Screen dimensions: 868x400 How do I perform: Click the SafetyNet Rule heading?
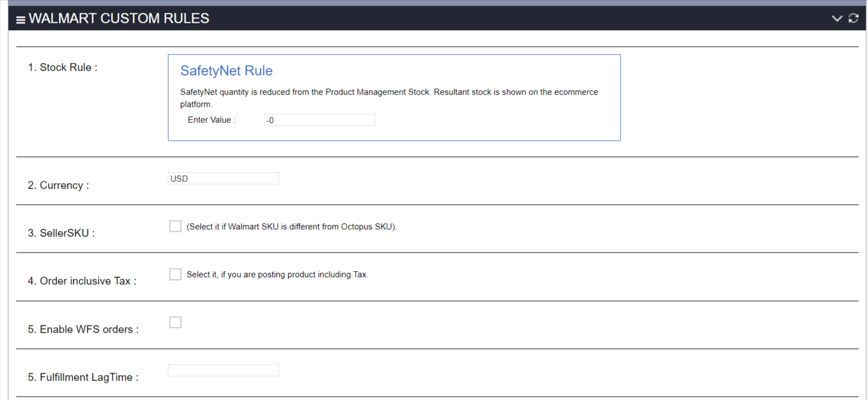coord(226,71)
